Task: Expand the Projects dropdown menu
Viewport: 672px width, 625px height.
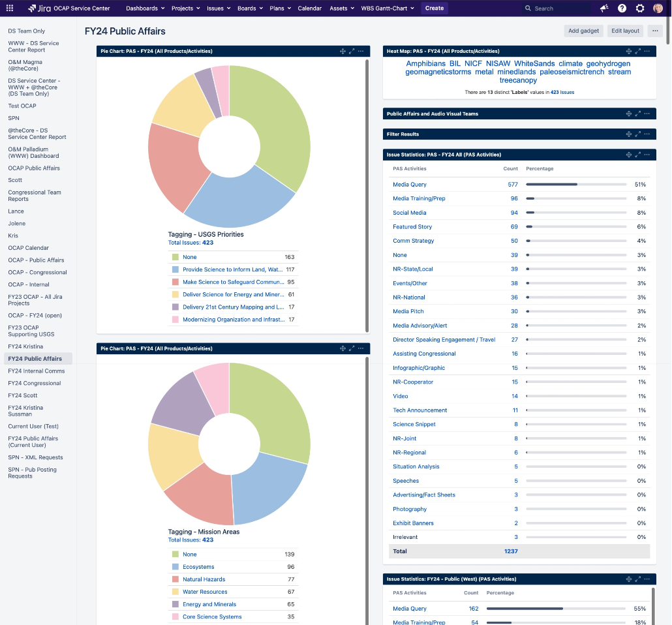Action: coord(185,8)
